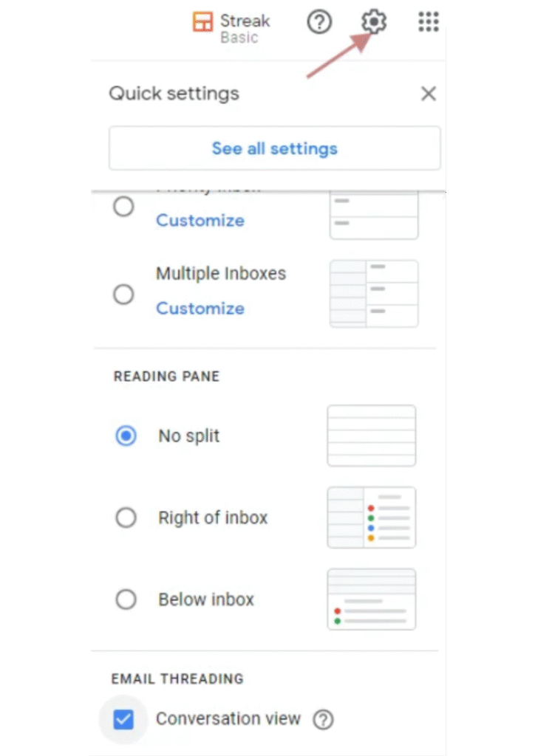Open the Gmail settings gear
Image resolution: width=535 pixels, height=756 pixels.
point(373,22)
